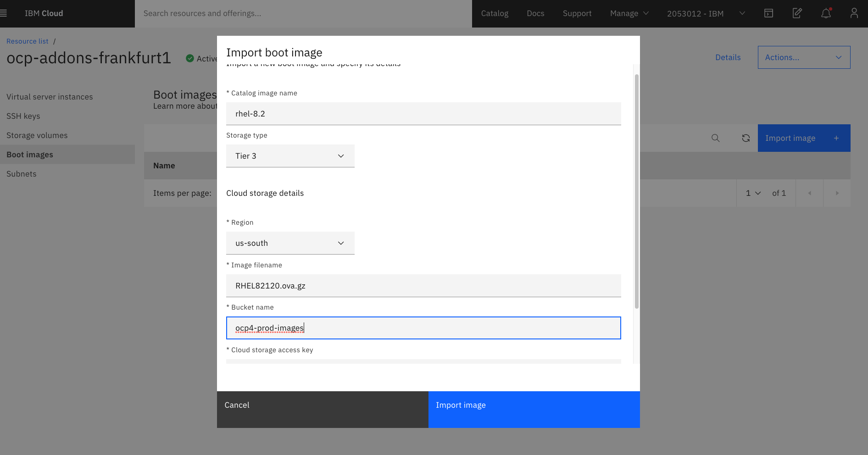Viewport: 868px width, 455px height.
Task: Click the Active status indicator
Action: [x=201, y=58]
